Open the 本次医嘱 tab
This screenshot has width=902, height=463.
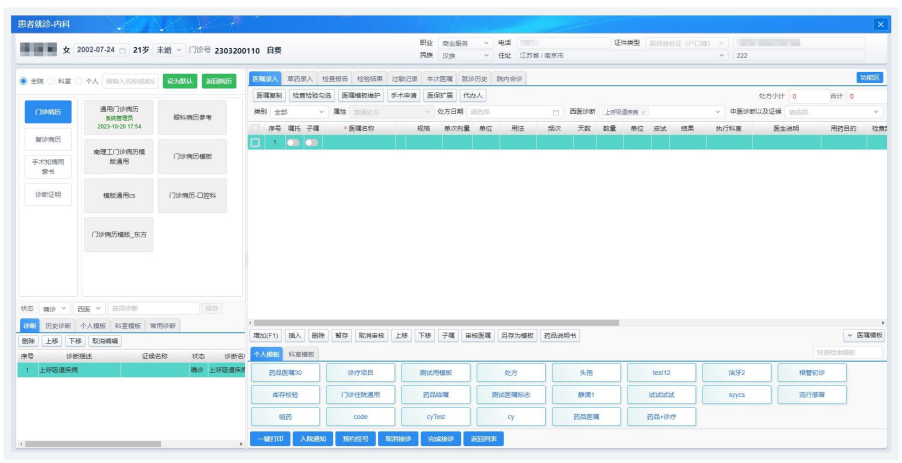pyautogui.click(x=439, y=79)
